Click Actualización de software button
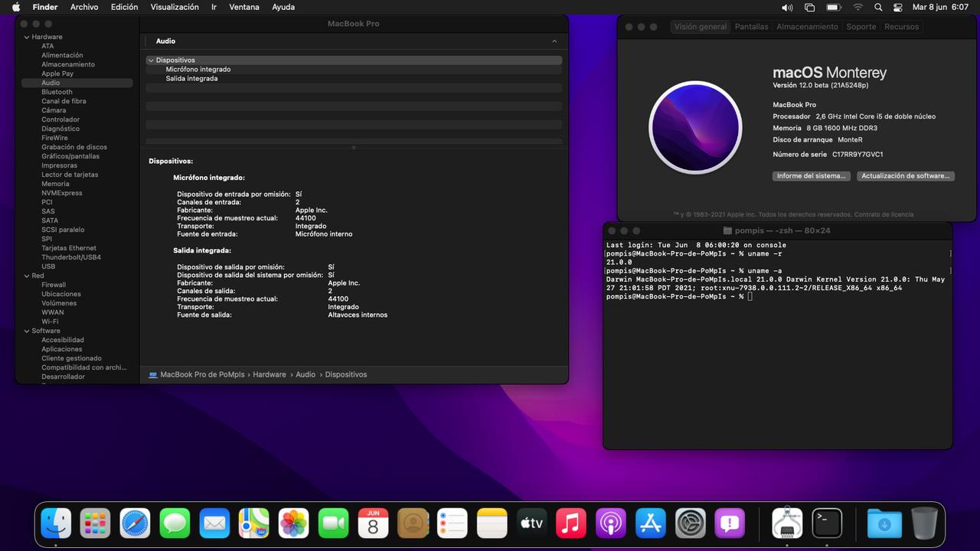The image size is (980, 551). 905,176
